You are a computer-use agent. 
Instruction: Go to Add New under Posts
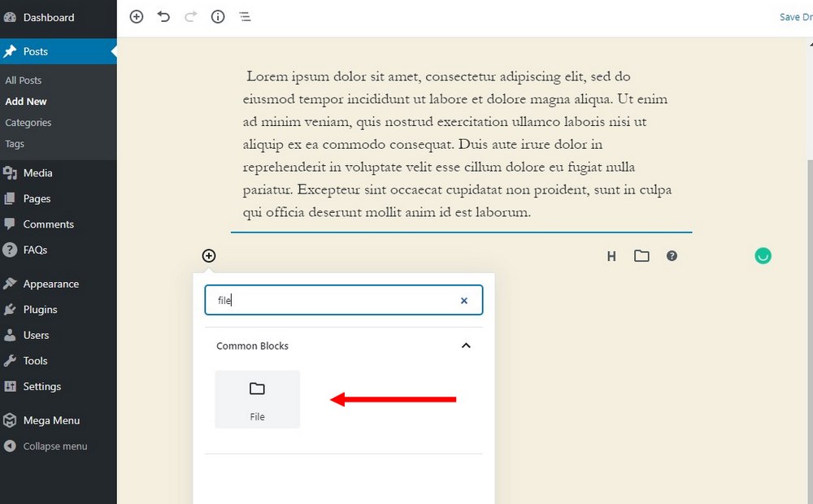click(x=25, y=101)
